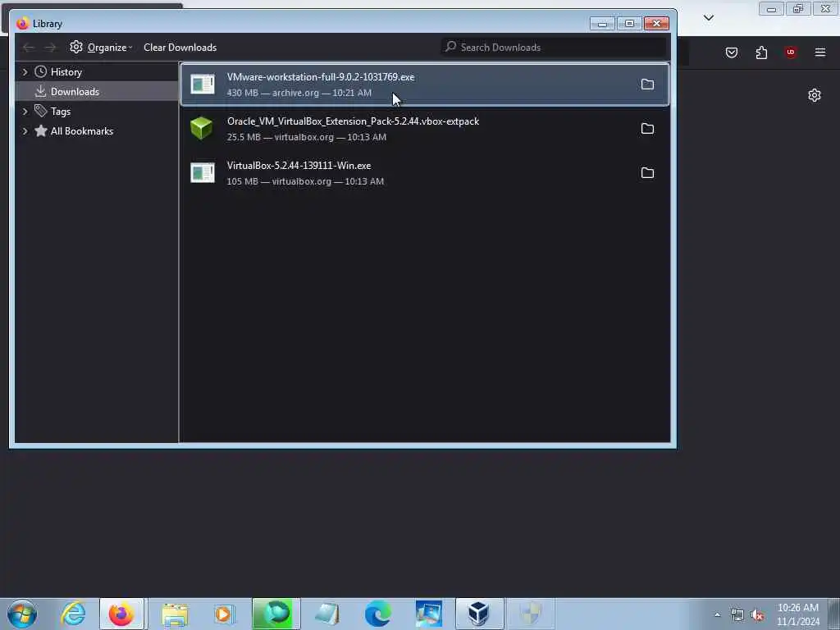The height and width of the screenshot is (630, 840).
Task: Open the notepad-style taskbar icon
Action: coord(326,614)
